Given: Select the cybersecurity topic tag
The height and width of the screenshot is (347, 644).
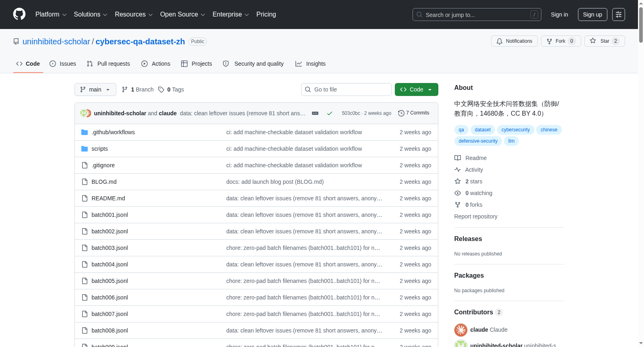Looking at the screenshot, I should point(516,130).
